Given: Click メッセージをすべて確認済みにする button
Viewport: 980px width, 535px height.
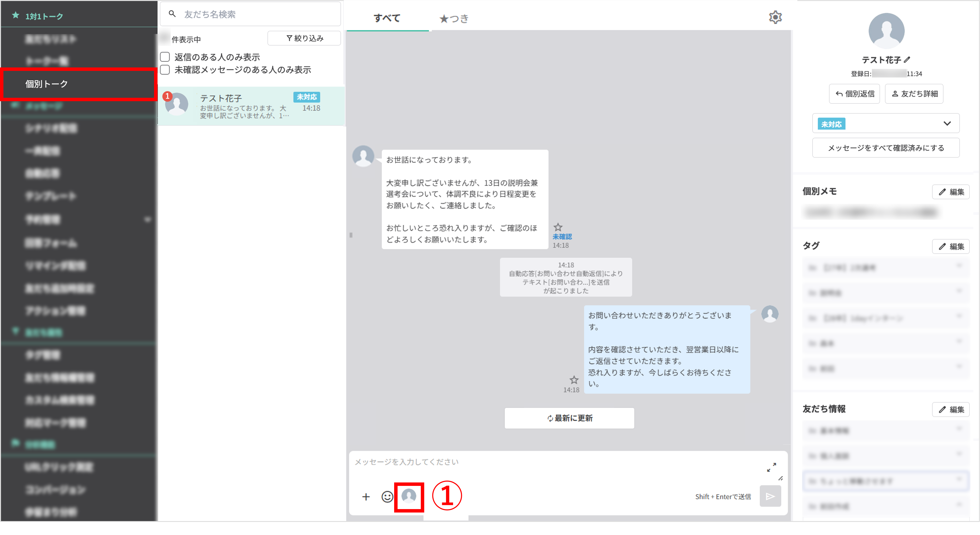Looking at the screenshot, I should [885, 148].
